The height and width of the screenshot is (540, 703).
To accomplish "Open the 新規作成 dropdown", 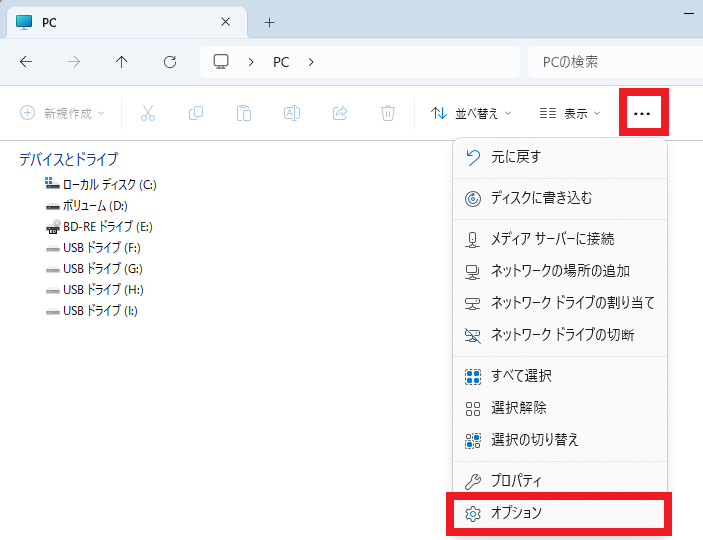I will pyautogui.click(x=62, y=113).
